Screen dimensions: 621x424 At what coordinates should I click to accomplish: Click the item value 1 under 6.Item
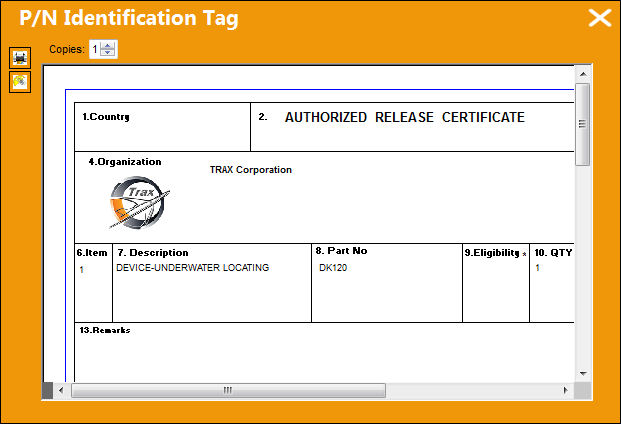(82, 270)
